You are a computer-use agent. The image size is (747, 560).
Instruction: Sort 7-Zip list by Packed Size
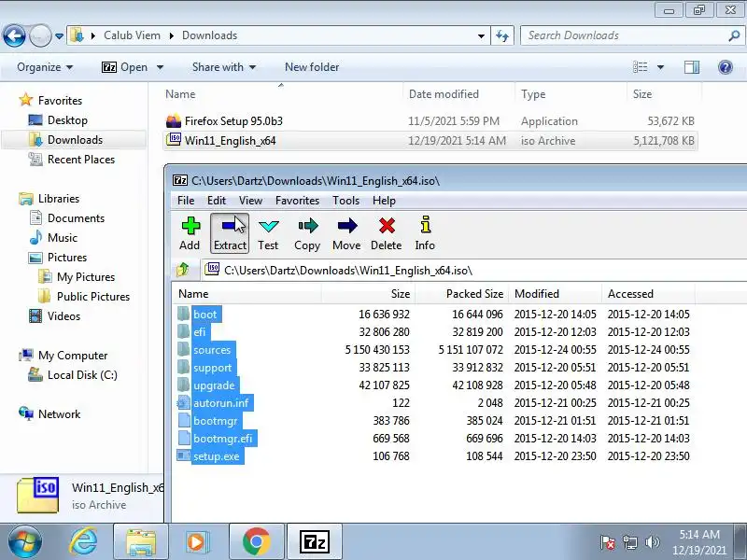(x=474, y=294)
